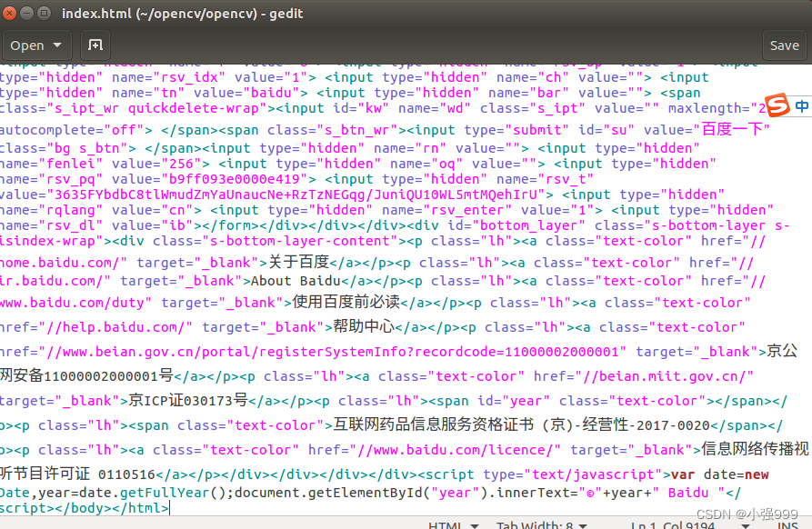
Task: Click the Ln 1, Col 9194 position indicator
Action: tap(673, 524)
